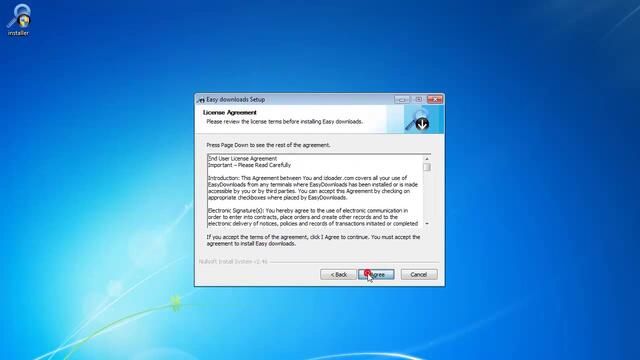Click the 'Press Page Down to see' instruction text
The width and height of the screenshot is (640, 360).
click(268, 145)
